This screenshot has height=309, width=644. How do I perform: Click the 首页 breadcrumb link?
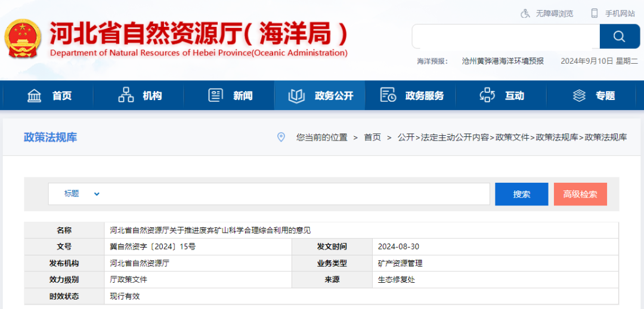pos(372,137)
